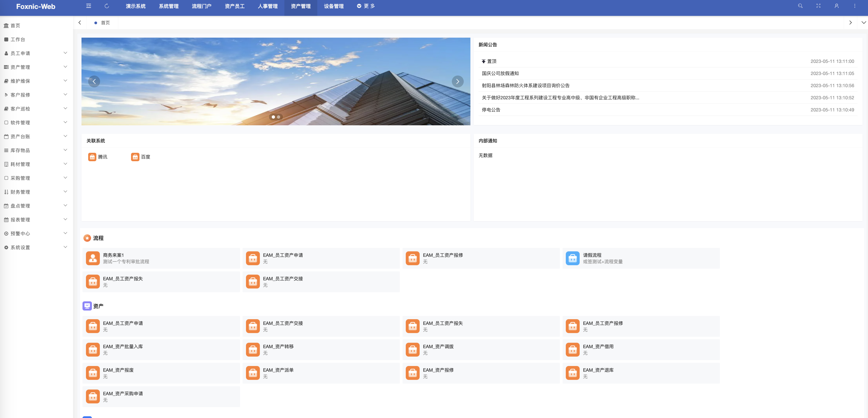Go to 首页 in the sidebar

click(x=16, y=25)
